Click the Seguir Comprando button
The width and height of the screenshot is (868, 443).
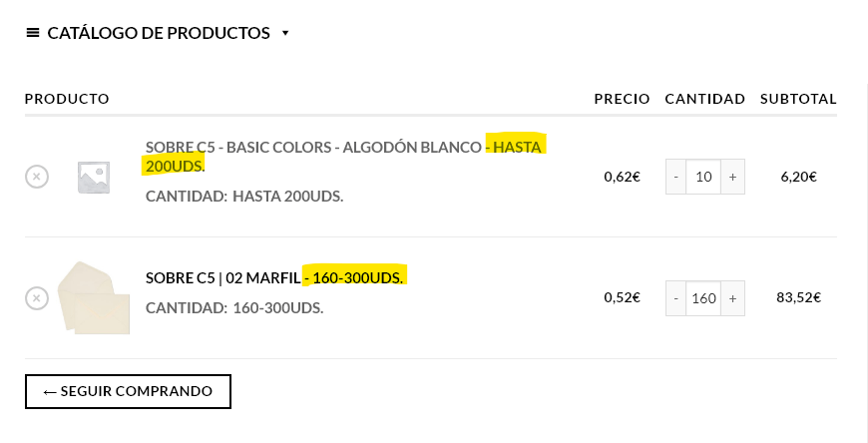click(128, 391)
